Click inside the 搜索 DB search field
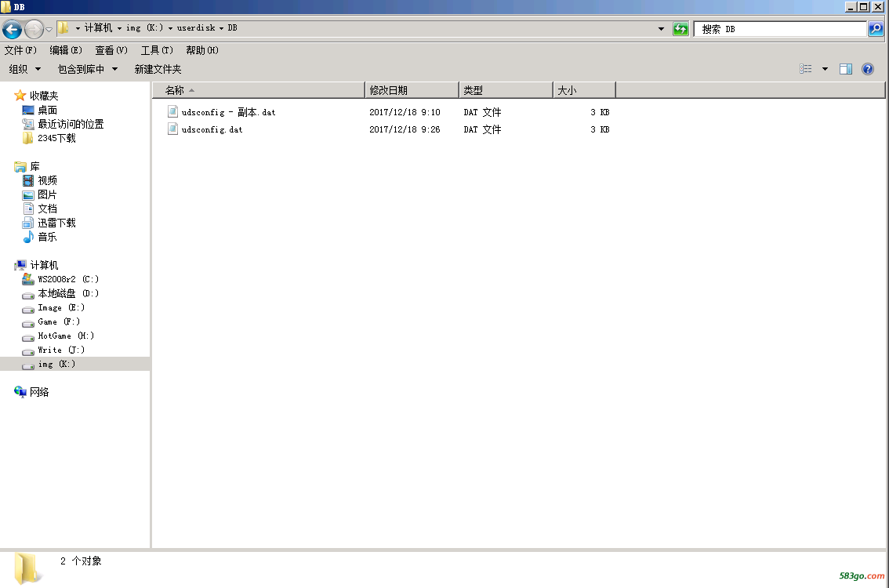The image size is (889, 588). coord(780,29)
